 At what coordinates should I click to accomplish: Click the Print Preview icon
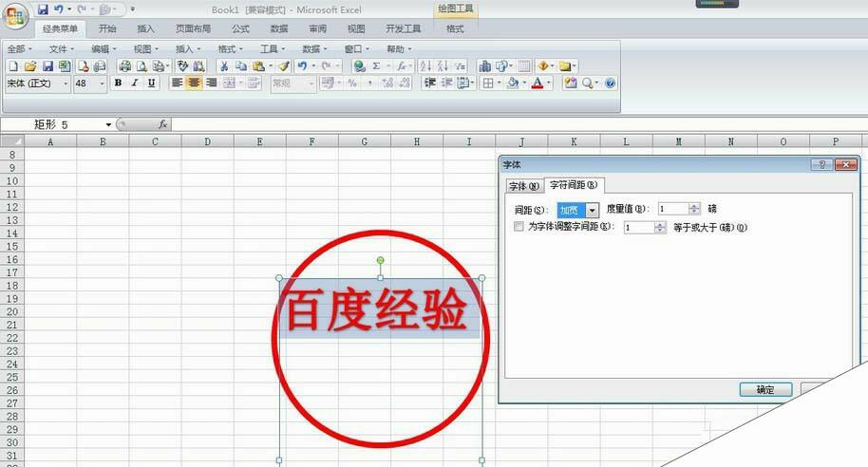click(142, 66)
